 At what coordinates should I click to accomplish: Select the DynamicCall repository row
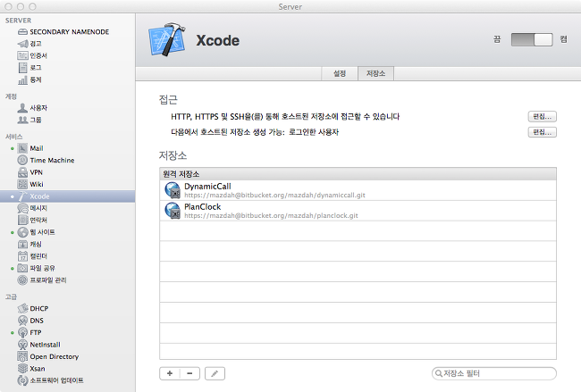pyautogui.click(x=358, y=190)
